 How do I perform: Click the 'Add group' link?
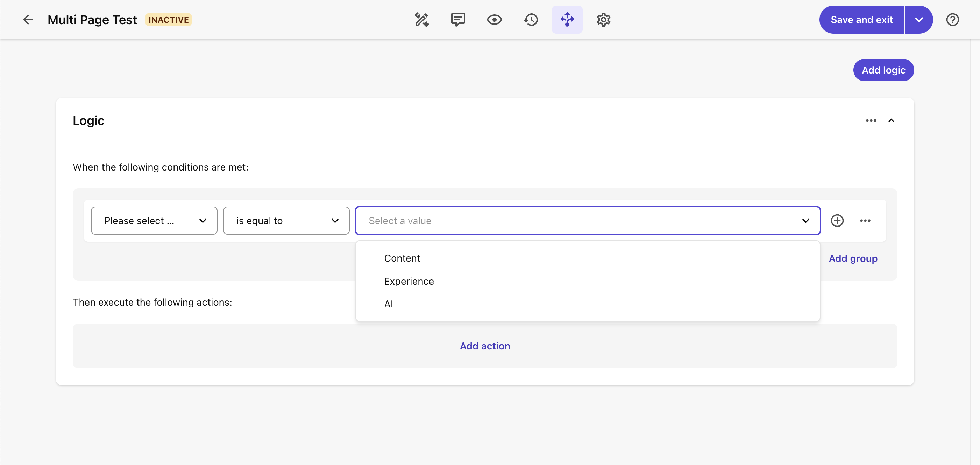click(x=852, y=258)
